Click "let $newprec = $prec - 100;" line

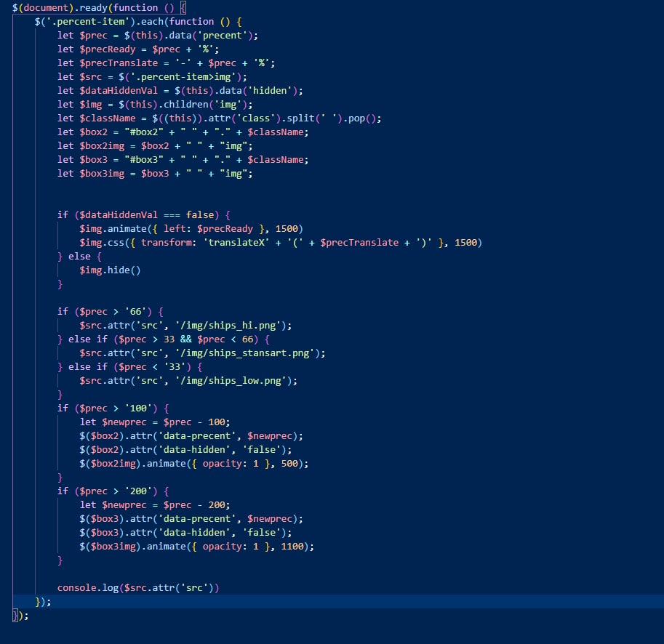pos(155,422)
